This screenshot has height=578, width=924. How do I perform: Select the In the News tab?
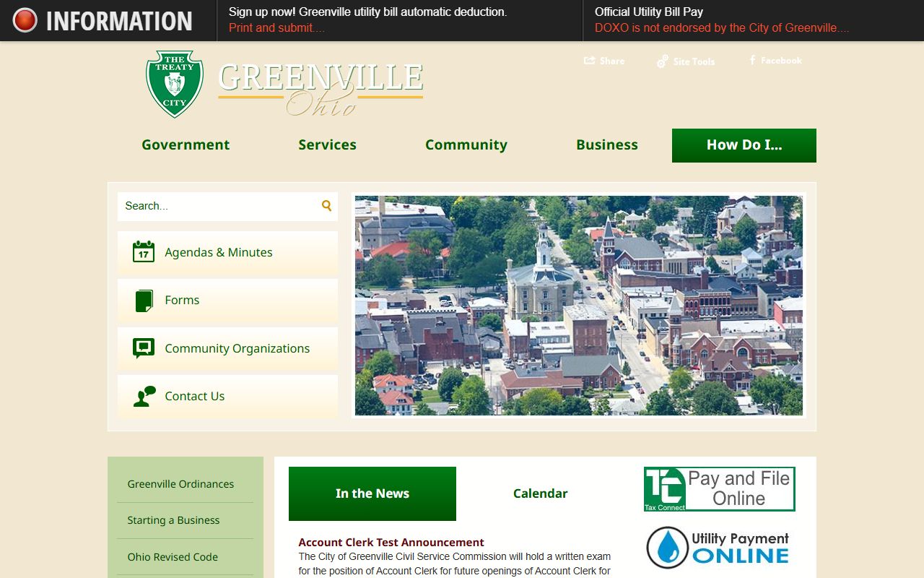(x=372, y=493)
